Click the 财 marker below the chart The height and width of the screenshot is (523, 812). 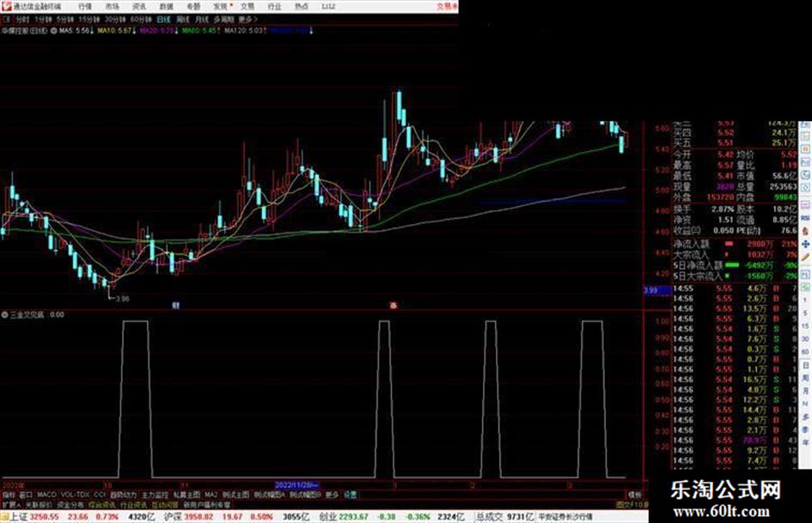(x=175, y=306)
